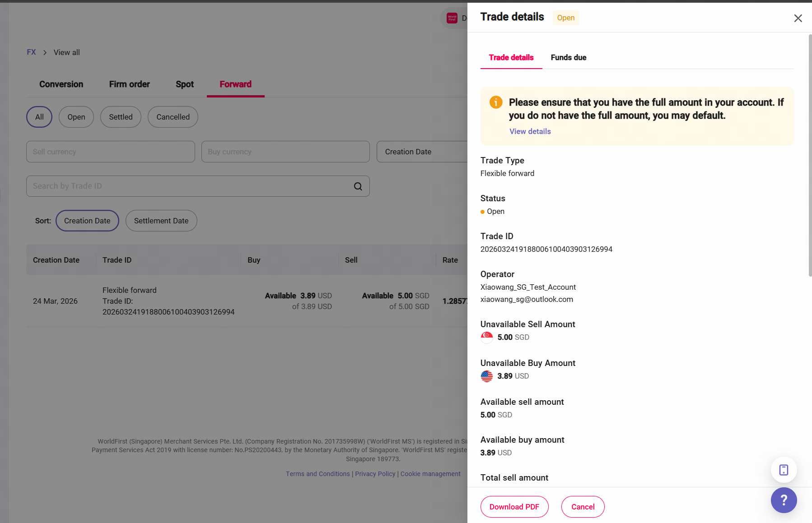
Task: Open the mobile device floating icon
Action: [784, 470]
